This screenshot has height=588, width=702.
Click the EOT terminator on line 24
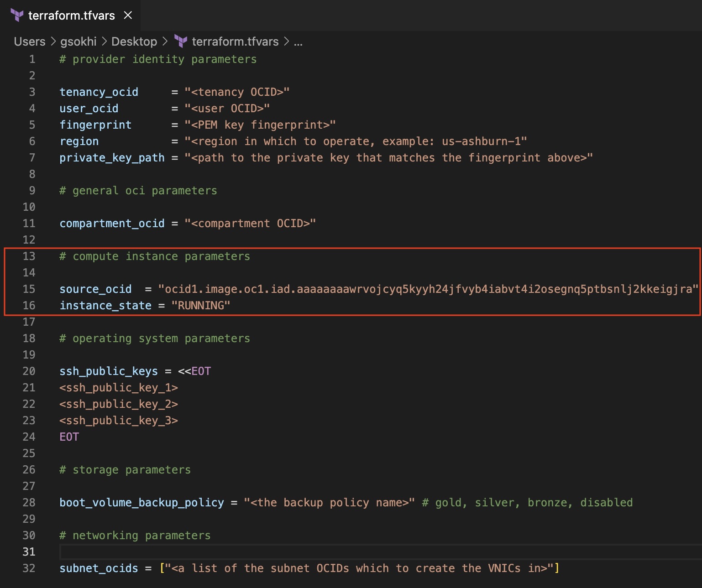pos(68,437)
